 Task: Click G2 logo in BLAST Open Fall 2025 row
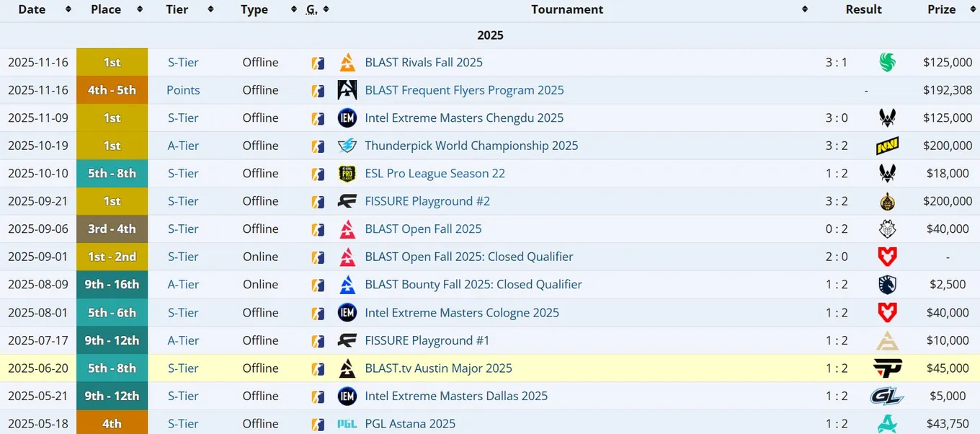point(887,229)
